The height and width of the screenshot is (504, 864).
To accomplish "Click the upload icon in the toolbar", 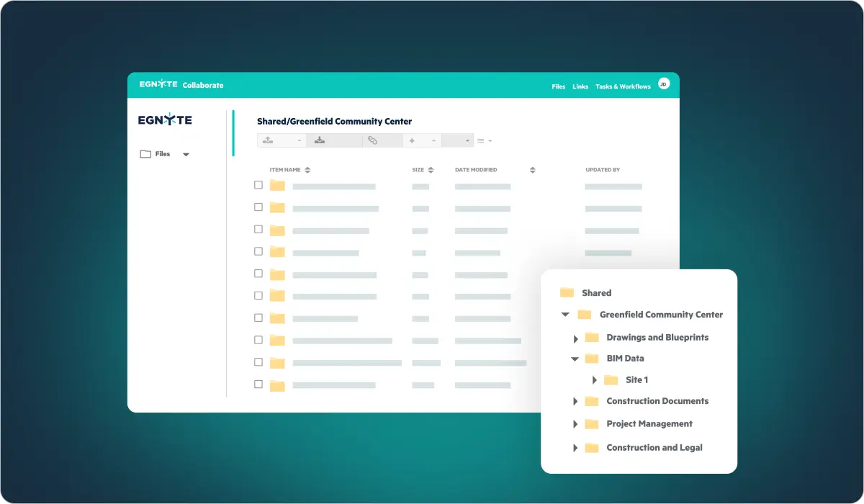I will pyautogui.click(x=268, y=140).
